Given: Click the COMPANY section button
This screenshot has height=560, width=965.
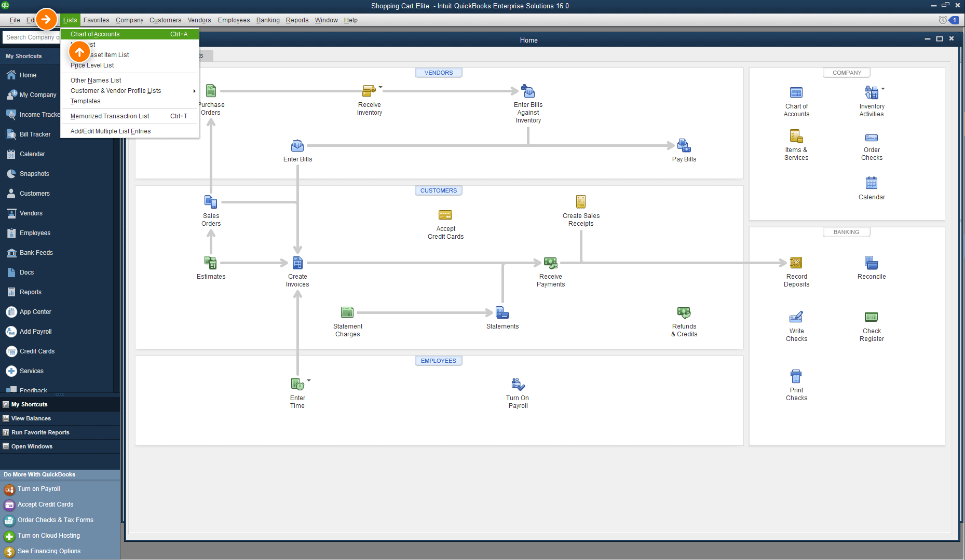Looking at the screenshot, I should (x=846, y=73).
